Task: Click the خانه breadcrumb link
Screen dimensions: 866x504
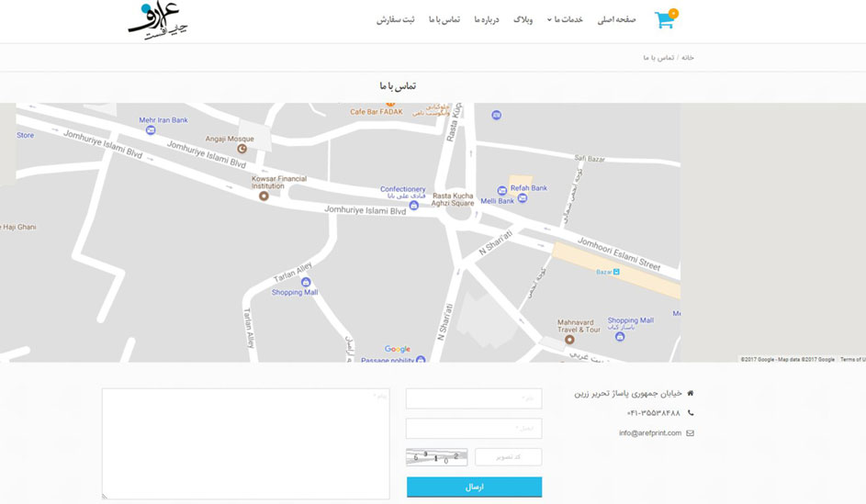Action: (x=687, y=58)
